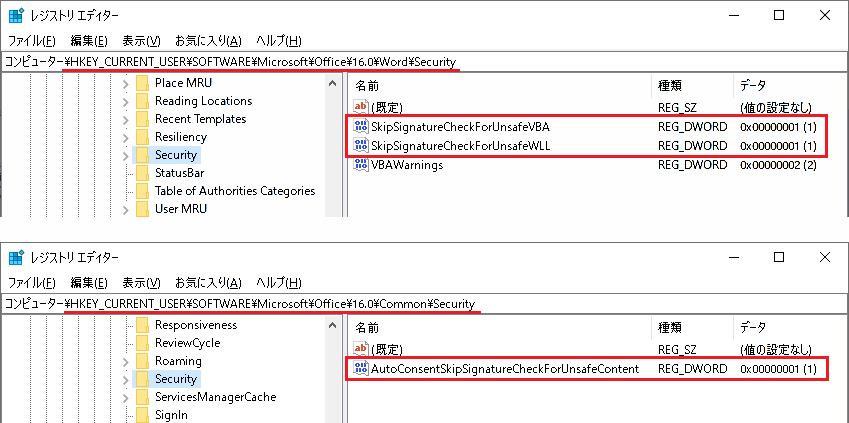Select AutoConsentSkipSignatureCheckForUnsafeContent value name
Image resolution: width=849 pixels, height=423 pixels.
(505, 369)
